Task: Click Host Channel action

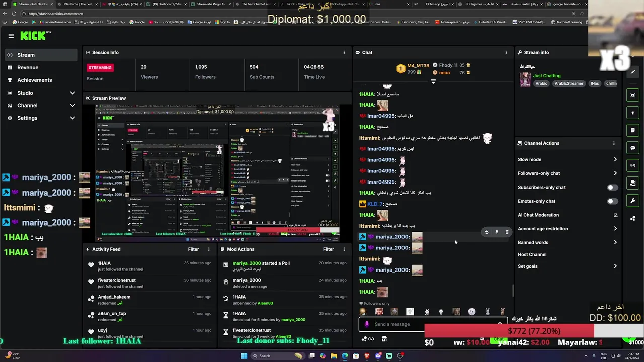Action: click(532, 255)
